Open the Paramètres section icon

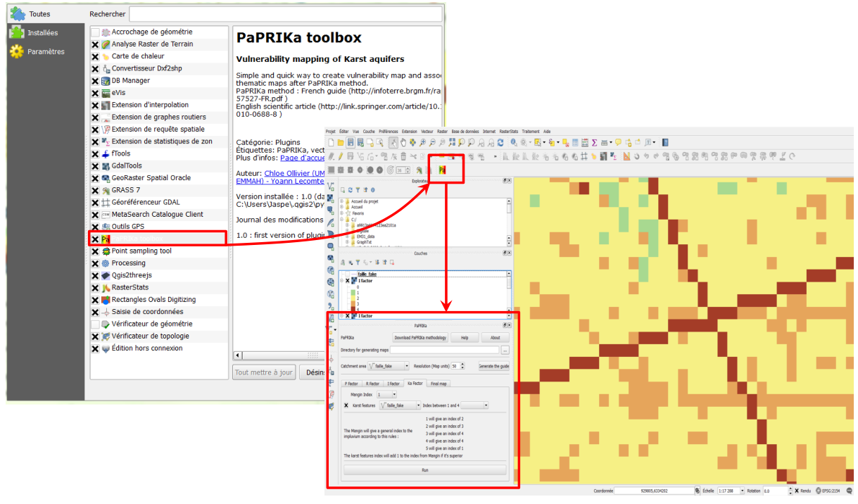(16, 51)
